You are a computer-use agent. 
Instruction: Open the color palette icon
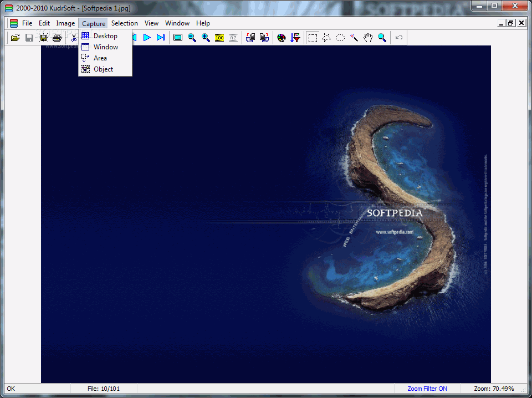282,38
